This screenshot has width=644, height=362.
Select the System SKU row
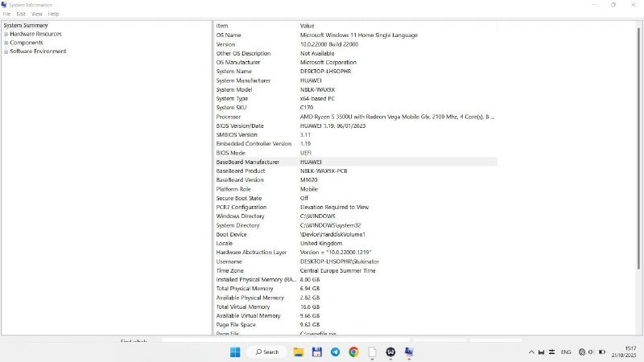356,108
